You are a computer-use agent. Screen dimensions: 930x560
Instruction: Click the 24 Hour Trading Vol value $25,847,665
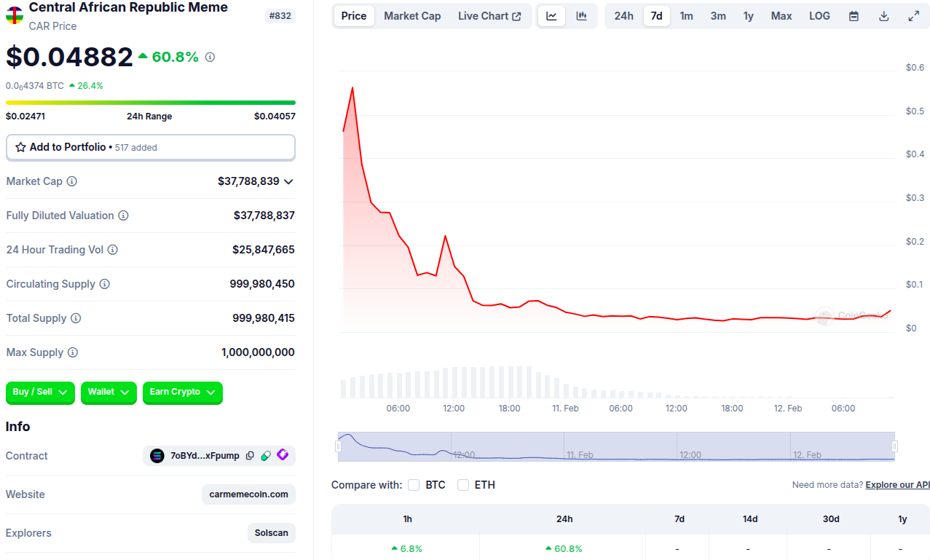pyautogui.click(x=264, y=250)
